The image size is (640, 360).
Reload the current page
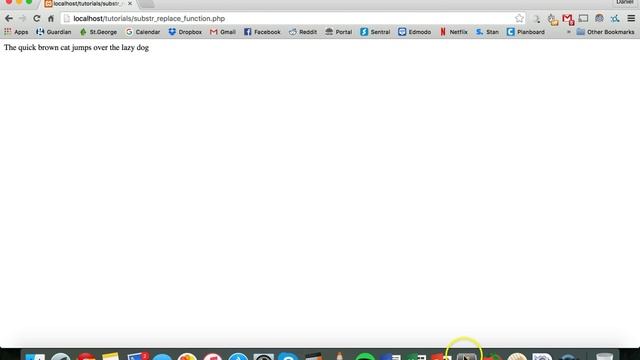tap(37, 18)
